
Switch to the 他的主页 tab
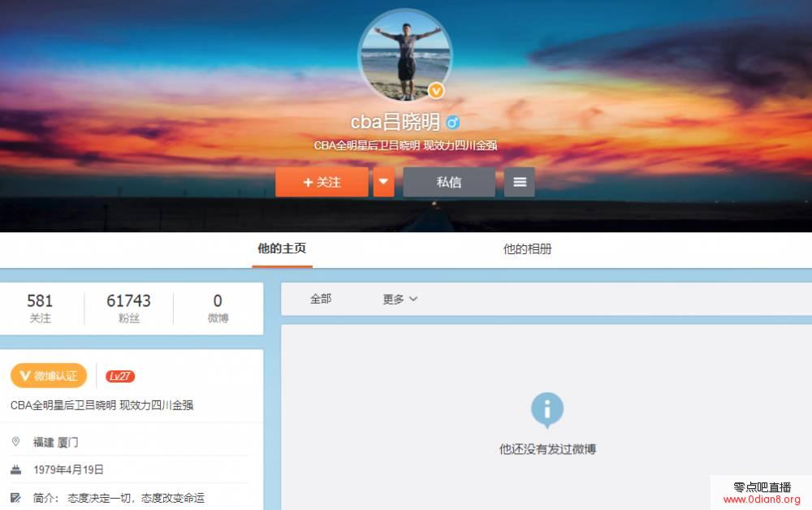(283, 249)
